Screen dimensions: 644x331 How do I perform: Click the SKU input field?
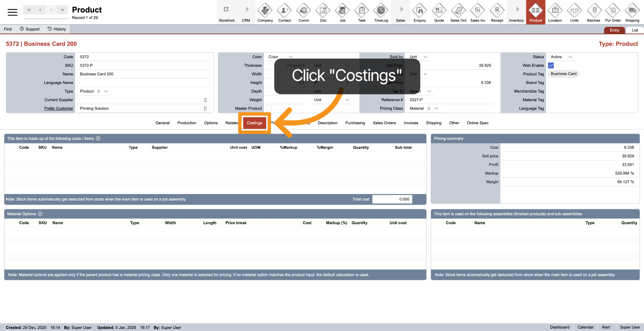(144, 65)
